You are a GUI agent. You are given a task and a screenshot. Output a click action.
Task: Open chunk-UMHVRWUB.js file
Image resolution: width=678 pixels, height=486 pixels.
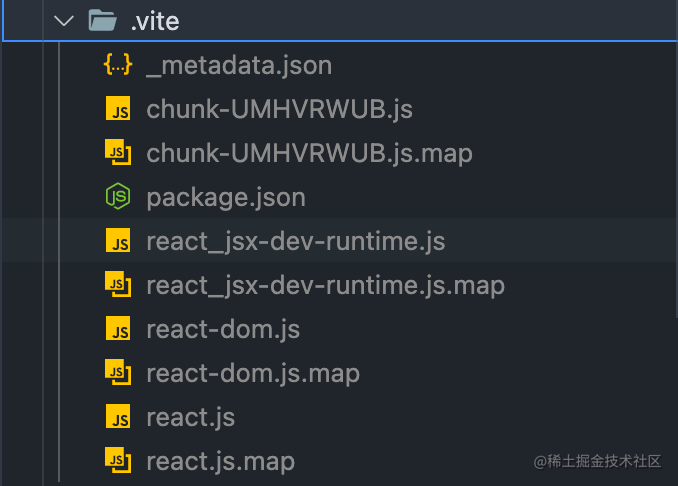pyautogui.click(x=279, y=110)
